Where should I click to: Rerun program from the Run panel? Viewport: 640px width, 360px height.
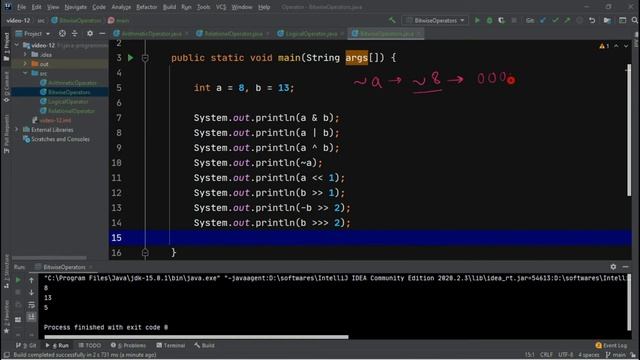click(18, 280)
